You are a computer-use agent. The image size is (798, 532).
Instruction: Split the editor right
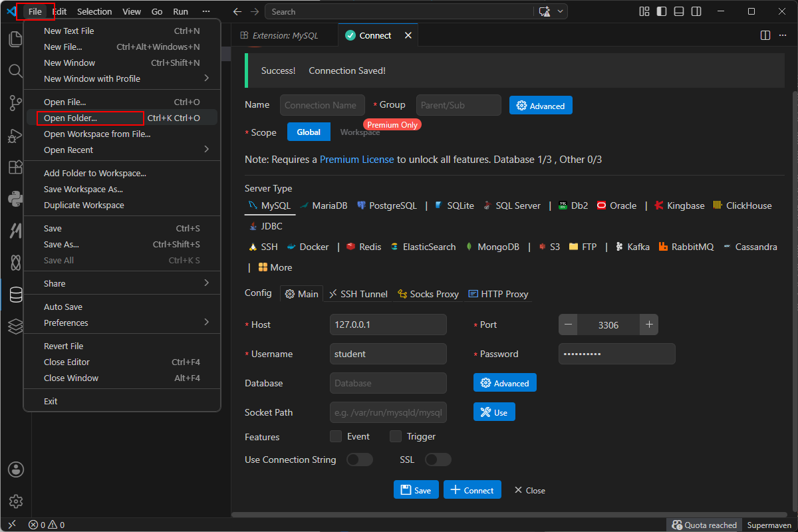pos(765,35)
